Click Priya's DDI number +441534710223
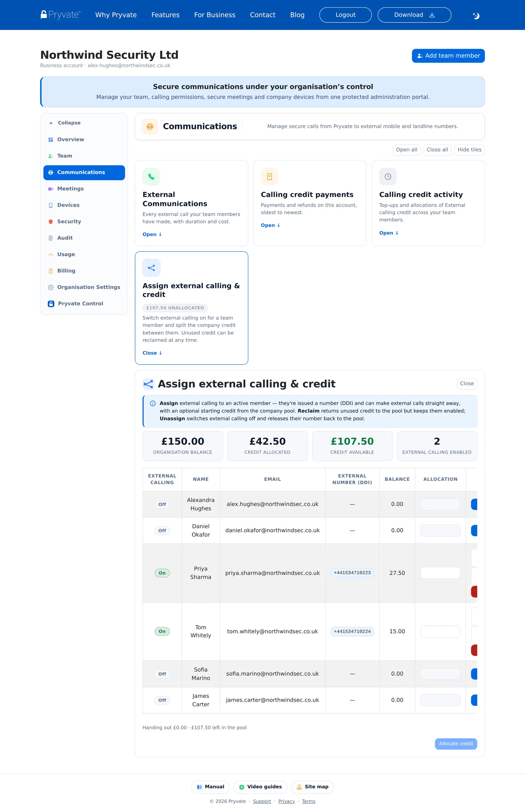Screen dimensions: 525x812 click(x=352, y=573)
